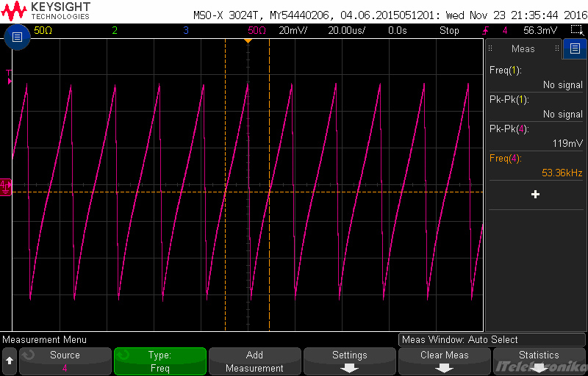Select the Freq(4) measurement entry
588x376 pixels.
pos(537,165)
